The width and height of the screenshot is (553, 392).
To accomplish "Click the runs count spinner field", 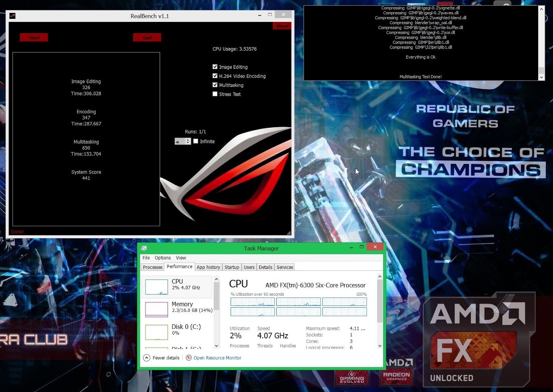I will tap(183, 141).
